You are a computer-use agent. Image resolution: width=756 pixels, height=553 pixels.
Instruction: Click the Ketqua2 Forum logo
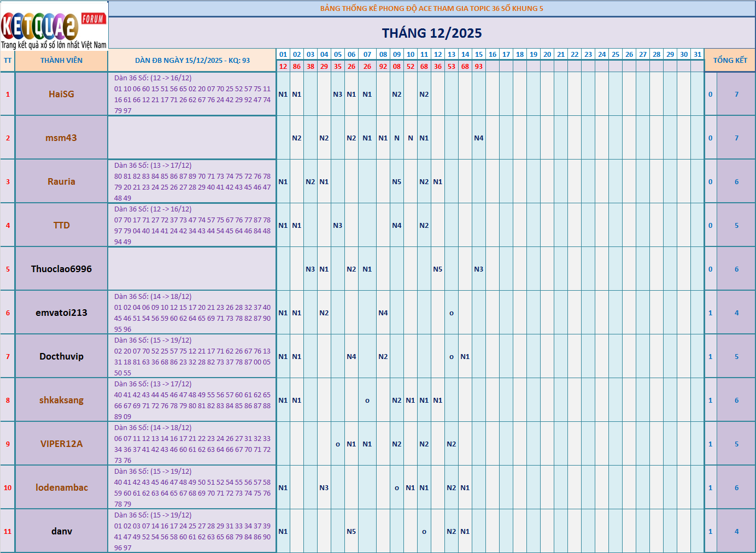tap(54, 26)
